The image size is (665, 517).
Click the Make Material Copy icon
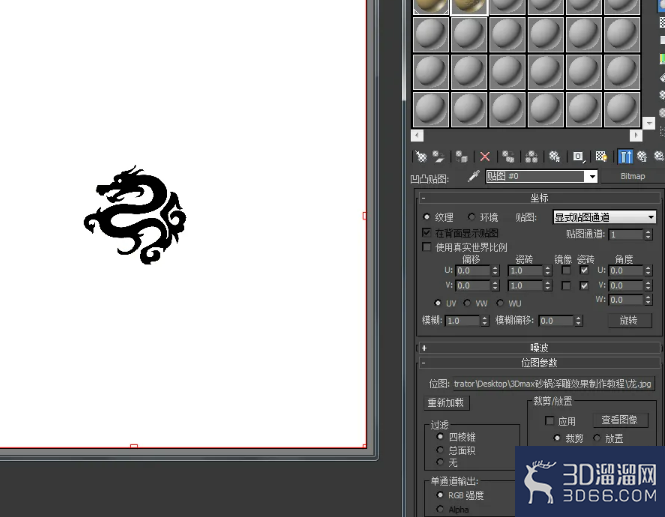tap(508, 157)
